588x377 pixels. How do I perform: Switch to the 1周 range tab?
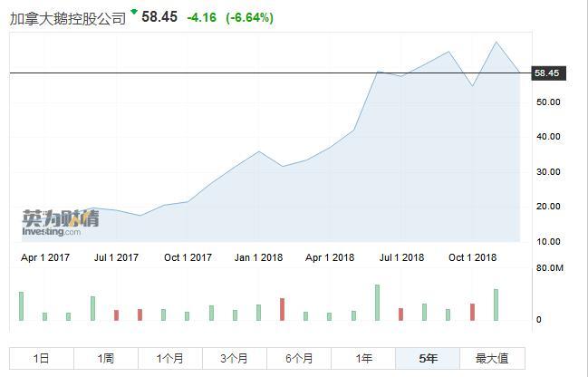click(x=106, y=358)
